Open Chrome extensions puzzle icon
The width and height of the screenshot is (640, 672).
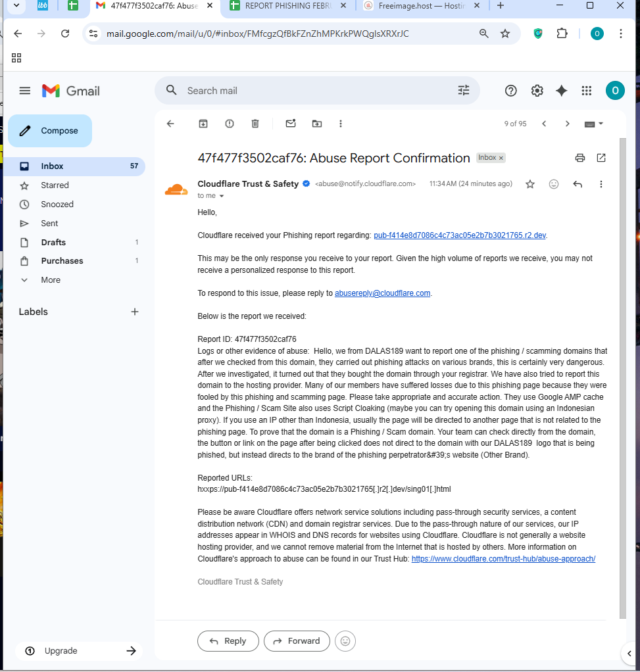(x=562, y=34)
